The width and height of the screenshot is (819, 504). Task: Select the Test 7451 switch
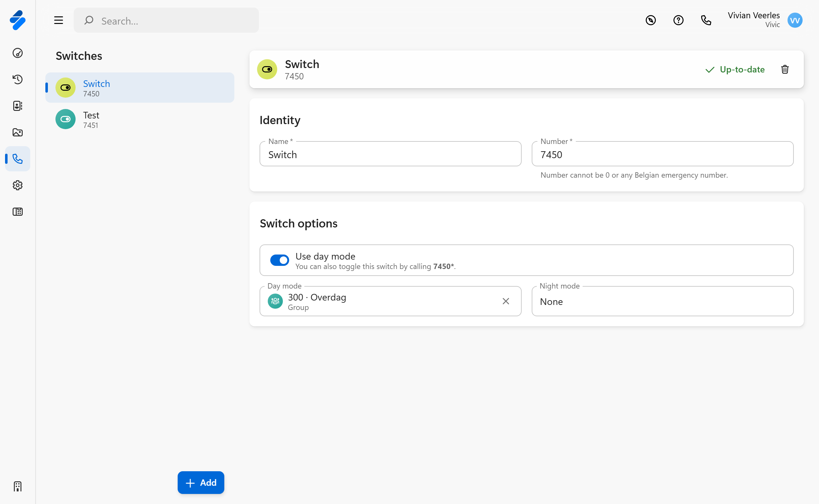pos(140,119)
